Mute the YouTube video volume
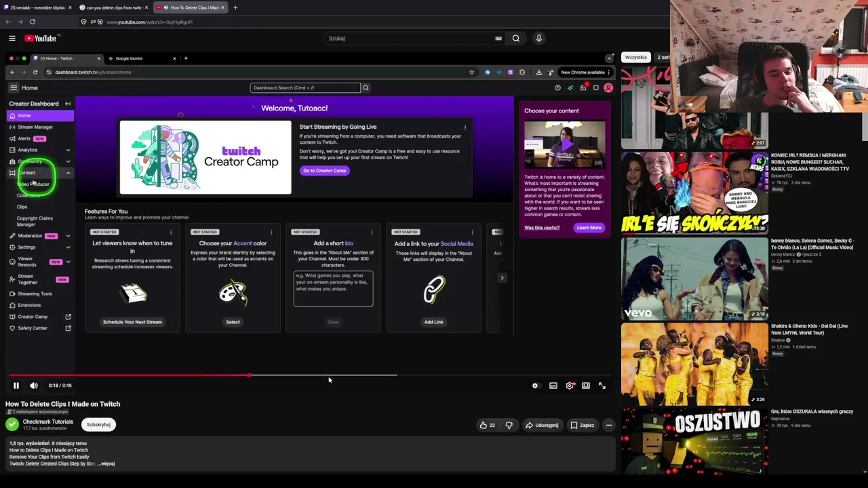Viewport: 868px width, 488px height. 34,386
